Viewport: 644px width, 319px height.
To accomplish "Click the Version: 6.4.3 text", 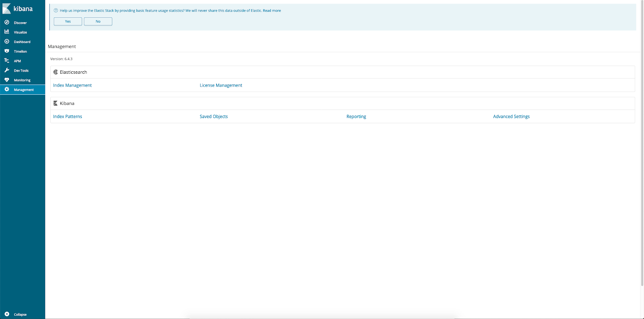I will [61, 59].
